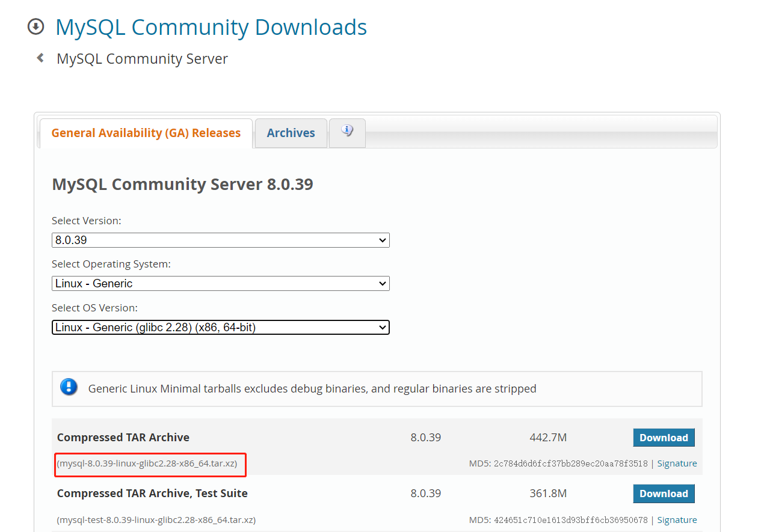This screenshot has width=764, height=532.
Task: Click the Select Version label
Action: [87, 221]
